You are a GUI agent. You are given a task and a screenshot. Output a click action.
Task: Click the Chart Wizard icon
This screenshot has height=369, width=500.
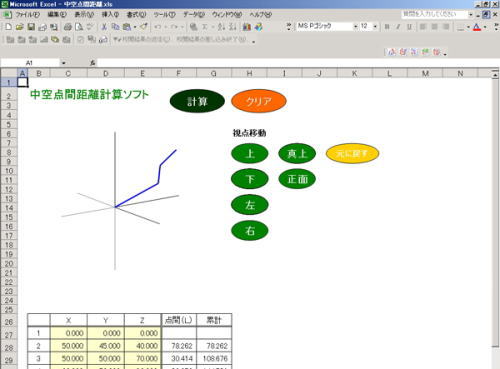pyautogui.click(x=247, y=27)
